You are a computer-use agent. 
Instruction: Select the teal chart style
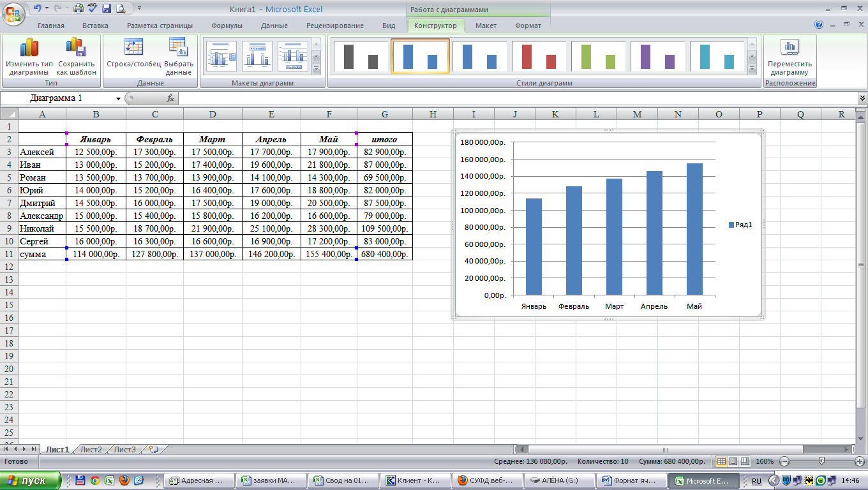[x=717, y=57]
